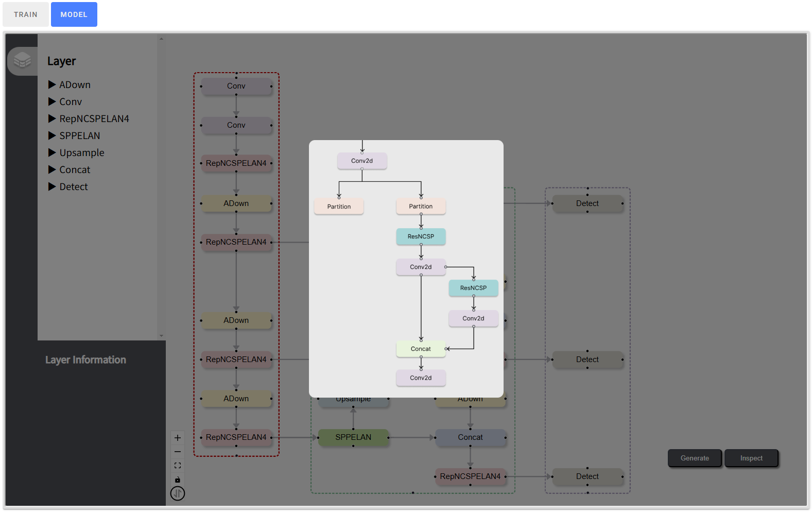The image size is (812, 513).
Task: Click the Generate button
Action: (695, 458)
